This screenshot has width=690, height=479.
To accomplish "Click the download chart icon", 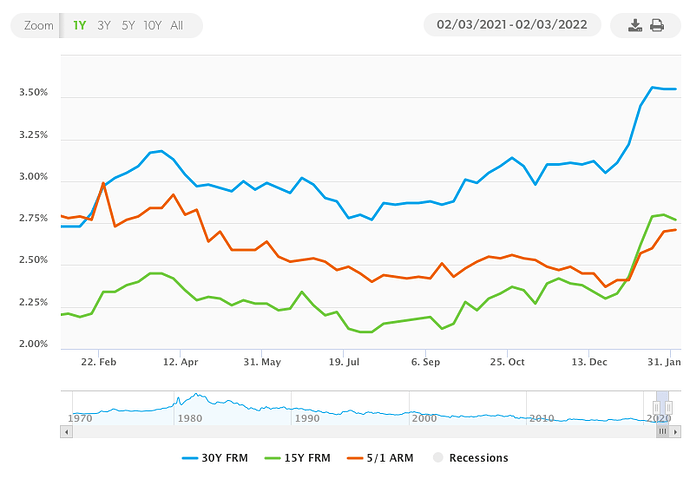I will [634, 25].
